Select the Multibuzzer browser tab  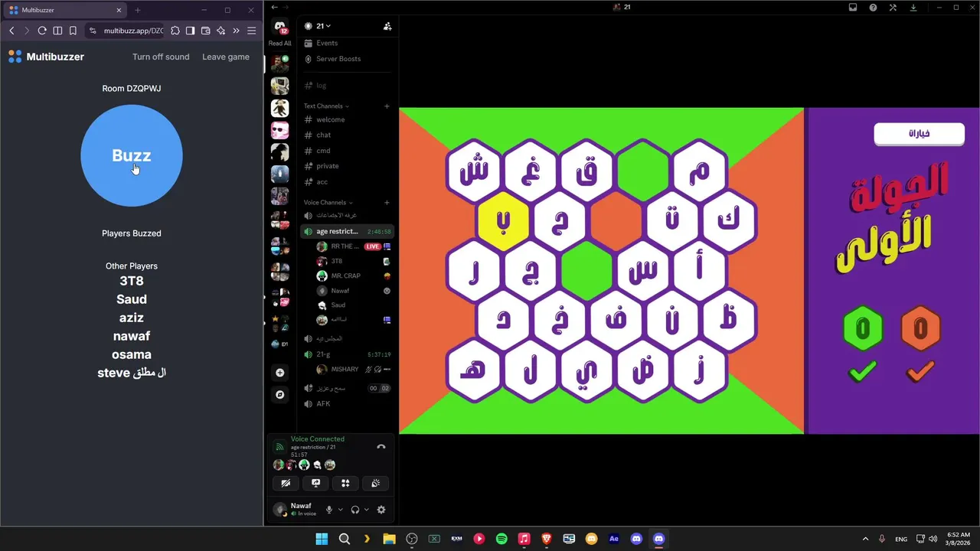[65, 10]
